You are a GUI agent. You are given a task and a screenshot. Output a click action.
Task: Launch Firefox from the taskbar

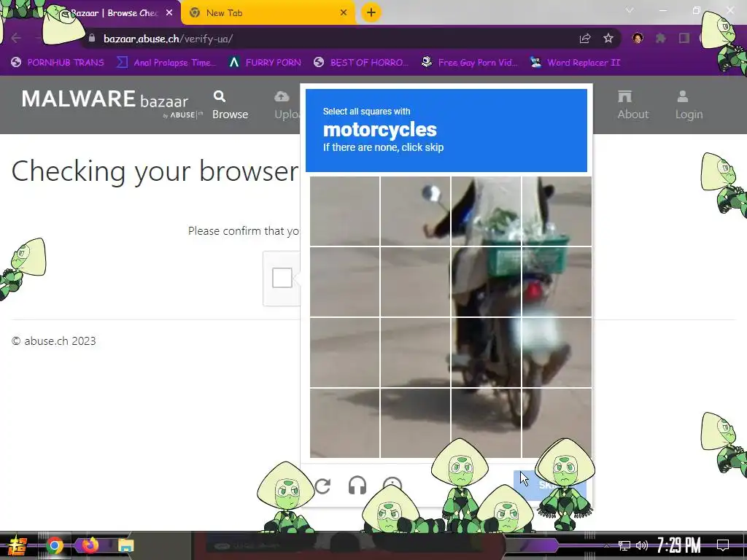[90, 545]
